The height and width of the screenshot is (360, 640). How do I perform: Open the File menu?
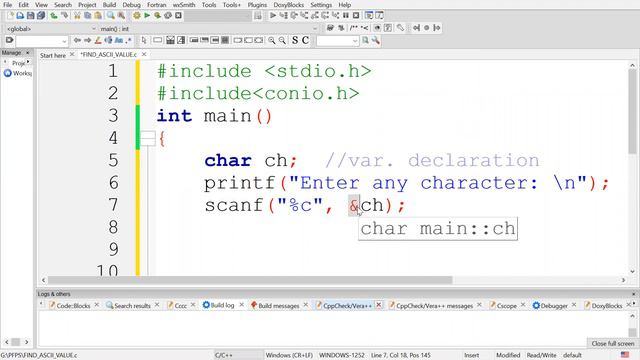click(7, 5)
